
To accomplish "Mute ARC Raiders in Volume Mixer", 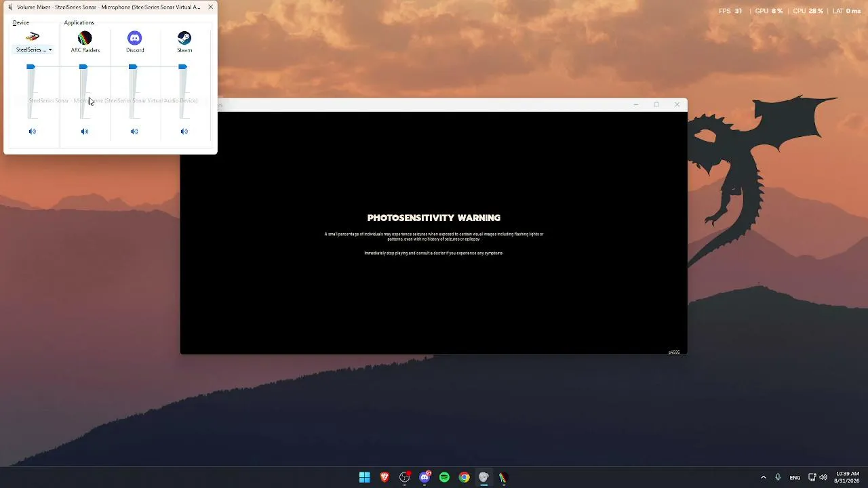I will pyautogui.click(x=85, y=131).
